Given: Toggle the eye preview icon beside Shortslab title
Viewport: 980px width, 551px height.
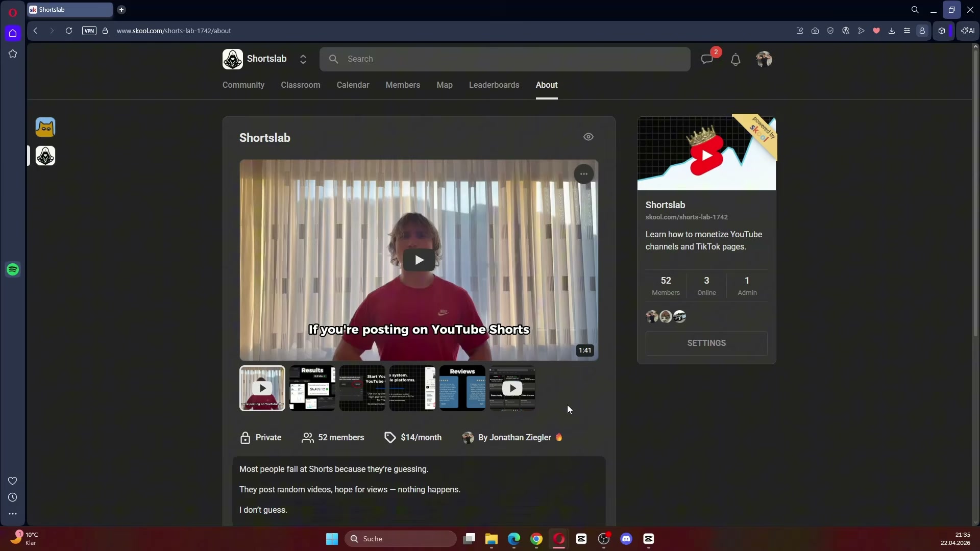Looking at the screenshot, I should (589, 137).
